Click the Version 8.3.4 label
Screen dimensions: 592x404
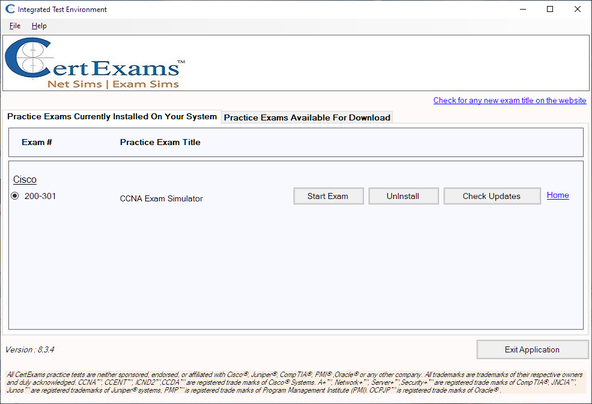pos(29,350)
